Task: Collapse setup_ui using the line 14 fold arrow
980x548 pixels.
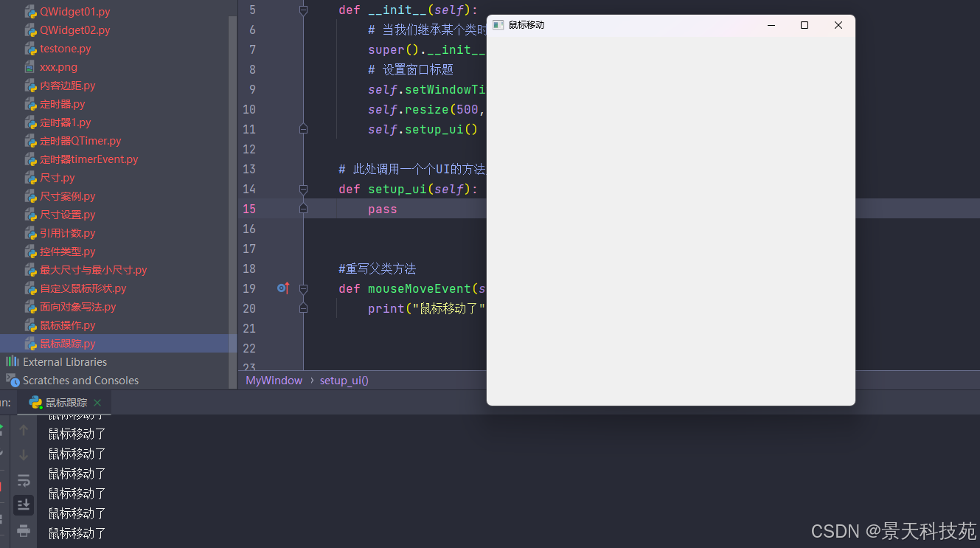Action: pyautogui.click(x=302, y=189)
